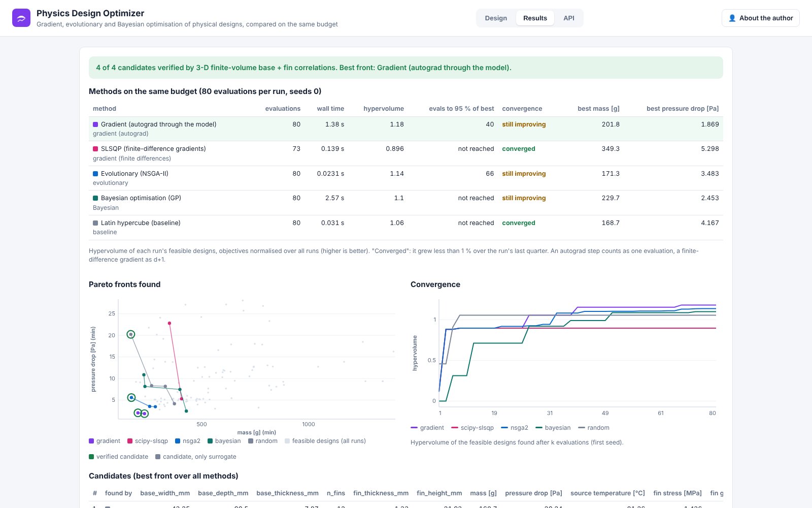Switch to the Design tab

point(496,18)
